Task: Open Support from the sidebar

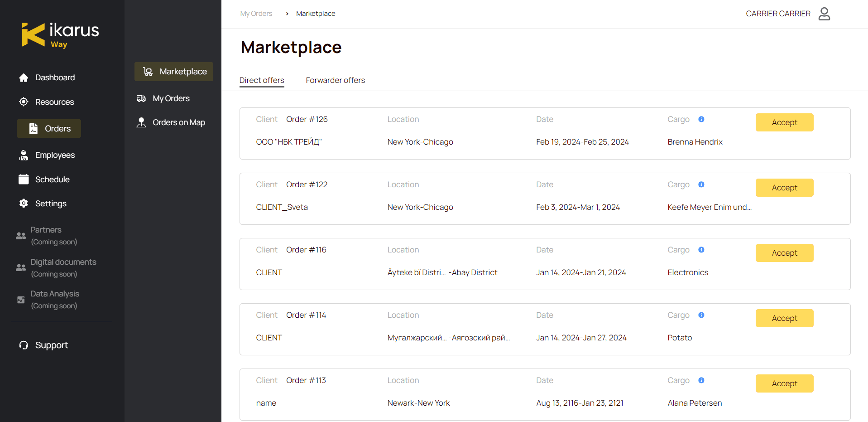Action: coord(44,345)
